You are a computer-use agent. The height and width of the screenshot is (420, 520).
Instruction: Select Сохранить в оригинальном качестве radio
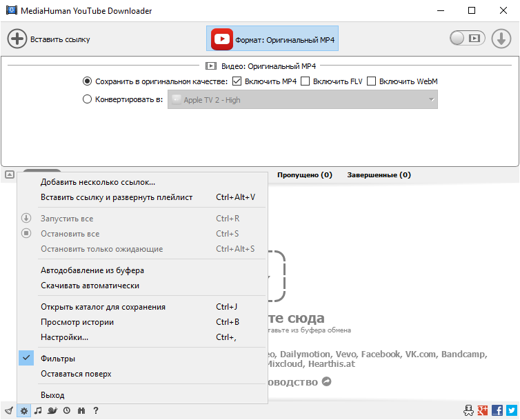tap(87, 81)
